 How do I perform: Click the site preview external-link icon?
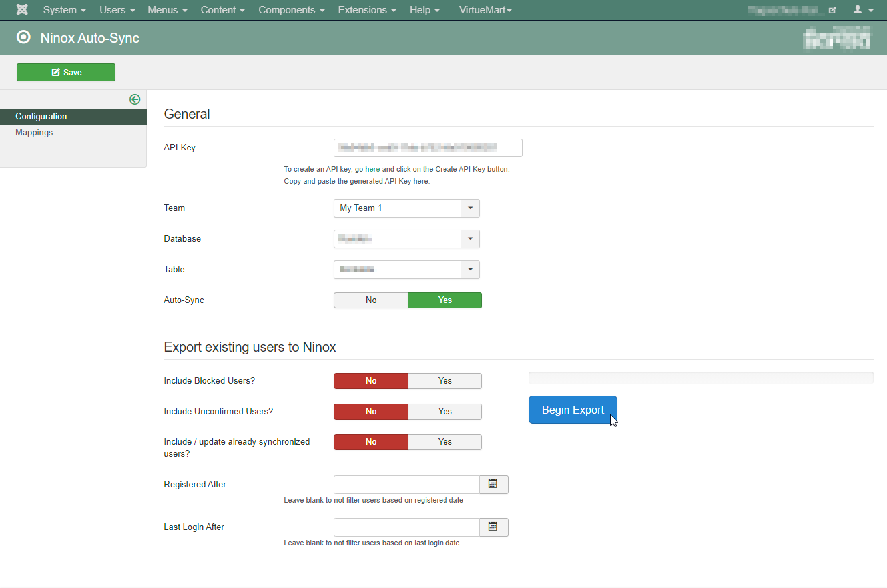pos(832,10)
